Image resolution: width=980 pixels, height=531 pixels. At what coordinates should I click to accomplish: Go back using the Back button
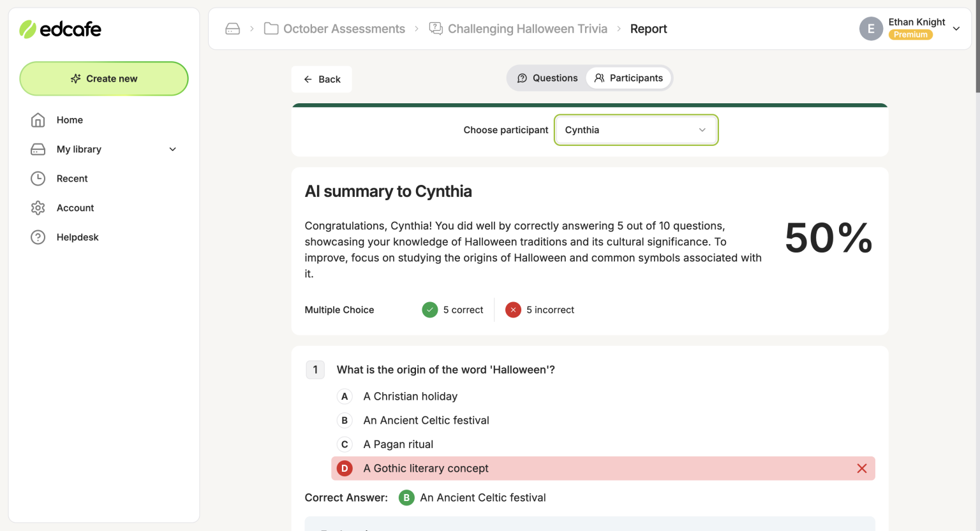click(x=322, y=79)
